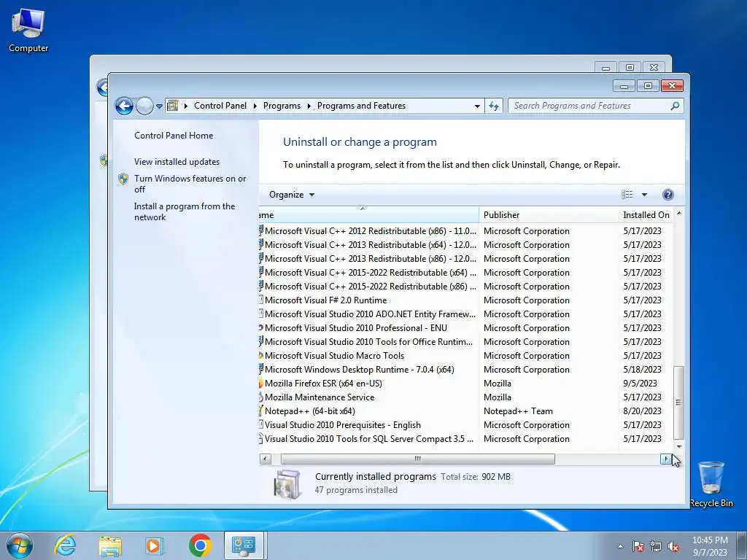747x560 pixels.
Task: Open Control Panel Home link
Action: pos(174,135)
